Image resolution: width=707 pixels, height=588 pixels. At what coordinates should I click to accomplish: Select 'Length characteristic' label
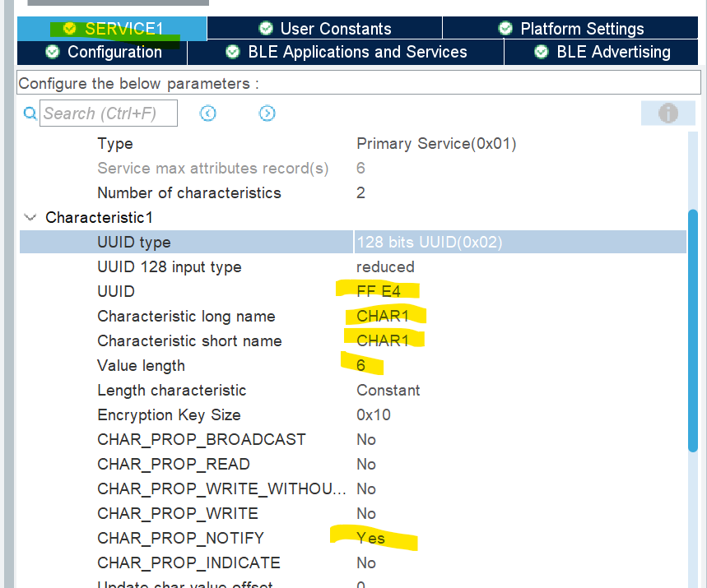pos(172,390)
